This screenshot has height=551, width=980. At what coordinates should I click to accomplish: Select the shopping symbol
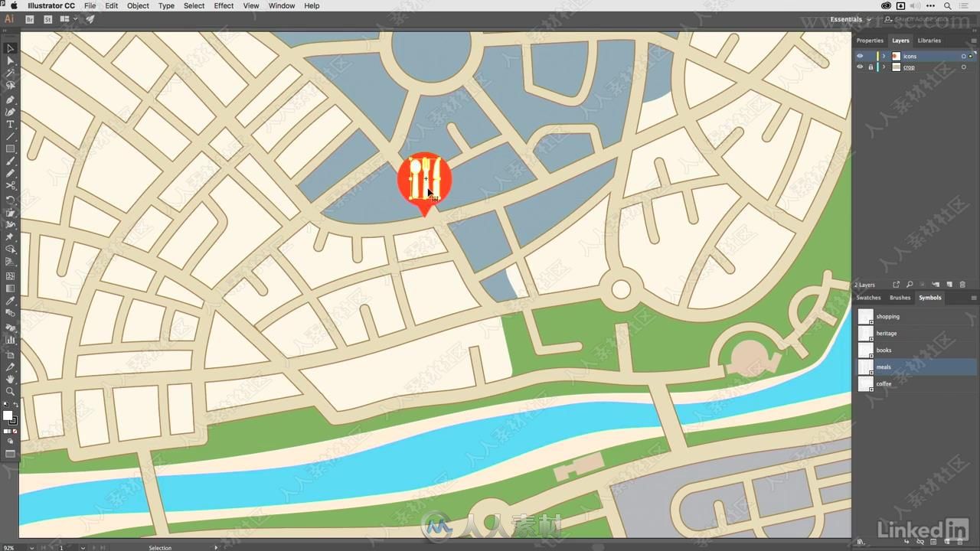(916, 316)
